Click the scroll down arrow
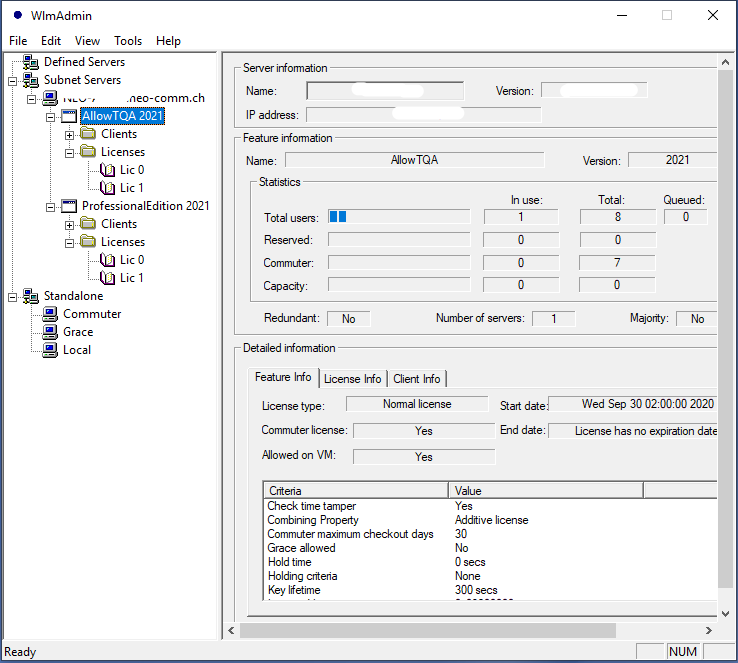738x663 pixels. 725,614
